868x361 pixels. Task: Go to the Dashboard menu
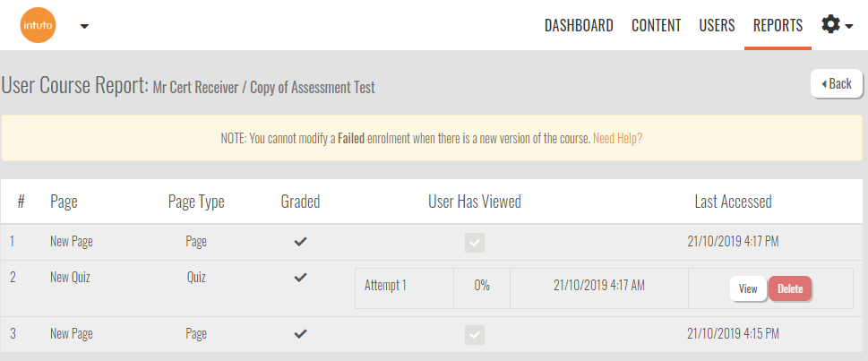579,25
